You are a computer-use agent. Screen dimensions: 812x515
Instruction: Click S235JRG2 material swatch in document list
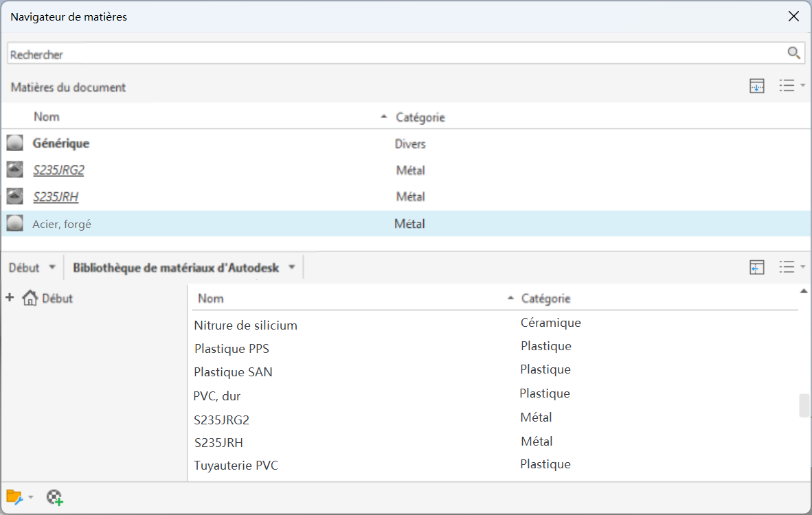[x=14, y=170]
